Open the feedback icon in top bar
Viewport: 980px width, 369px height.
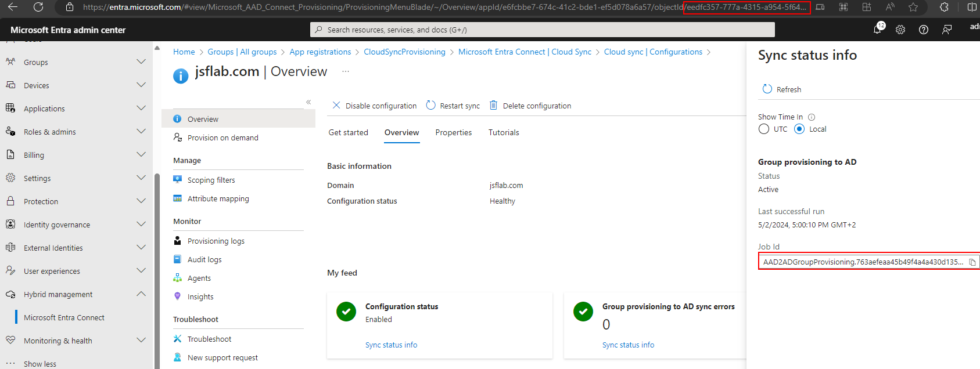tap(947, 30)
